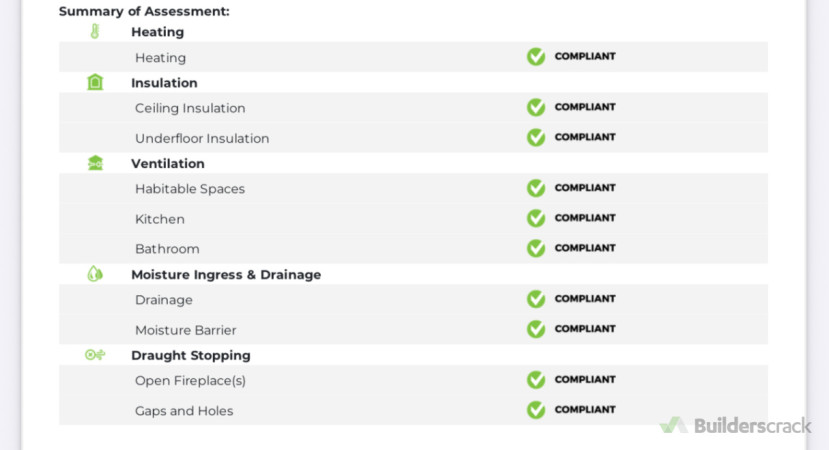Image resolution: width=829 pixels, height=450 pixels.
Task: Click the Insulation house icon
Action: point(95,83)
